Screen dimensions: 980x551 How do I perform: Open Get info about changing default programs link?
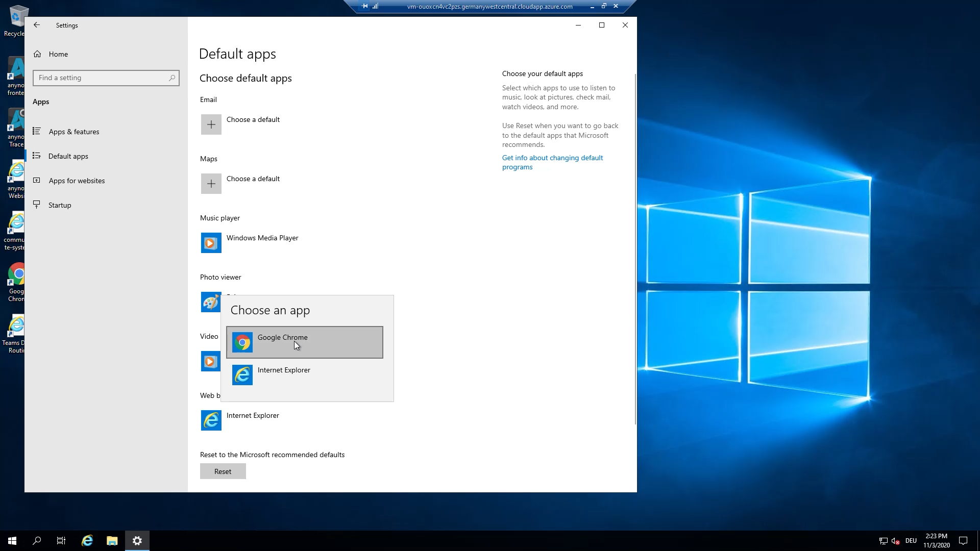[552, 162]
